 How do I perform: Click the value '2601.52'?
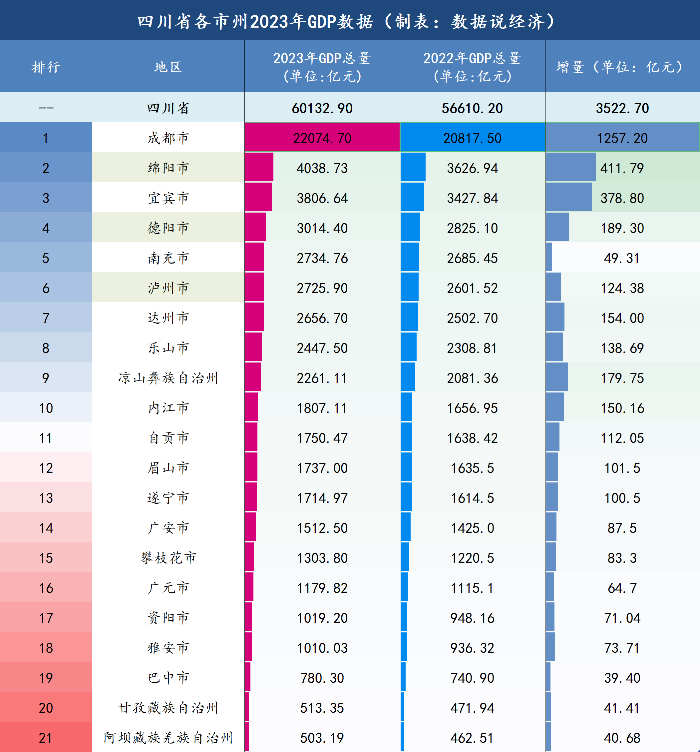[472, 288]
